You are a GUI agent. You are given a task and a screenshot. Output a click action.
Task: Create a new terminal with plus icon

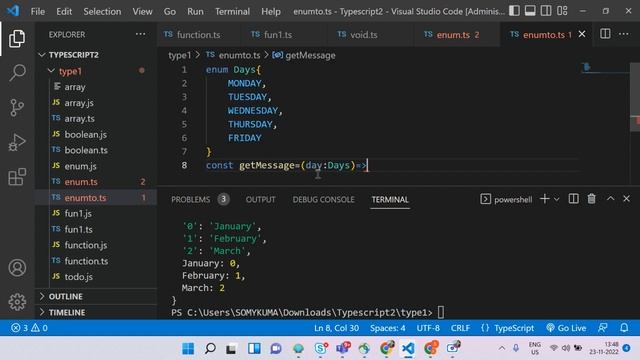pyautogui.click(x=544, y=199)
